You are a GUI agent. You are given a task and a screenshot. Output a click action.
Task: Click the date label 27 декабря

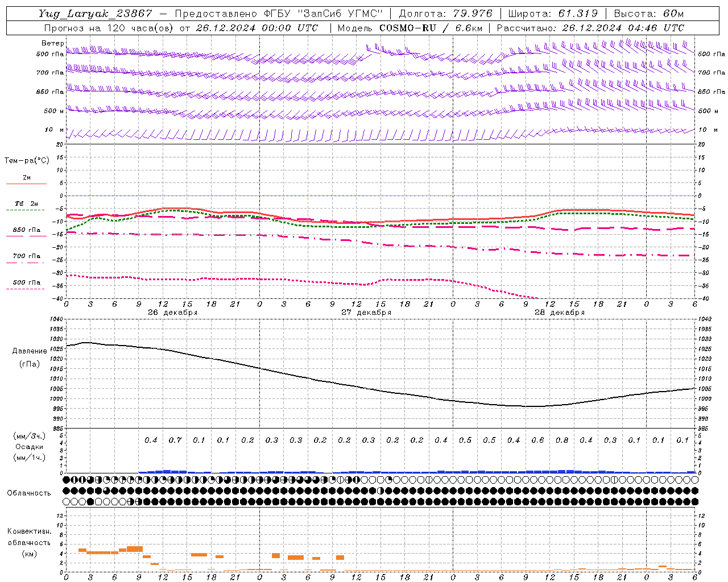pos(366,313)
